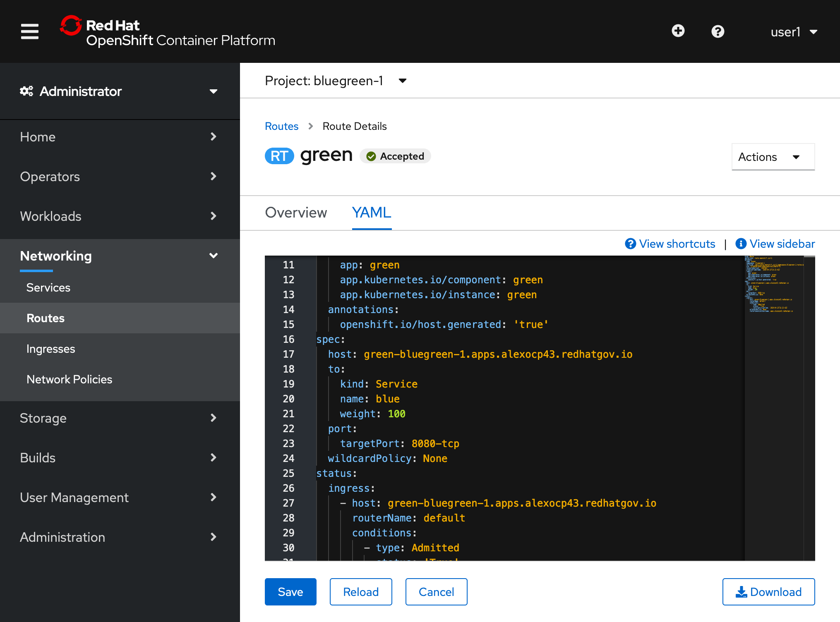Expand the Builds navigation section
Image resolution: width=840 pixels, height=622 pixels.
coord(120,458)
